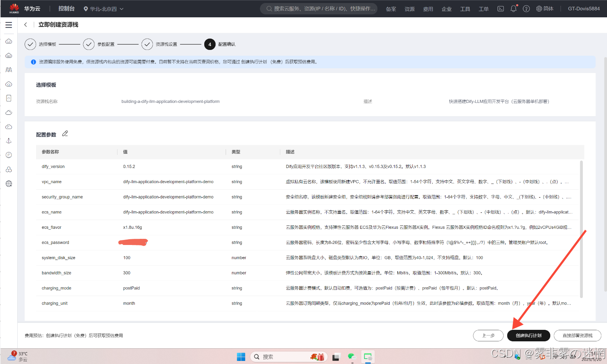Select the charging_mode value postPaid
This screenshot has width=607, height=364.
click(131, 288)
